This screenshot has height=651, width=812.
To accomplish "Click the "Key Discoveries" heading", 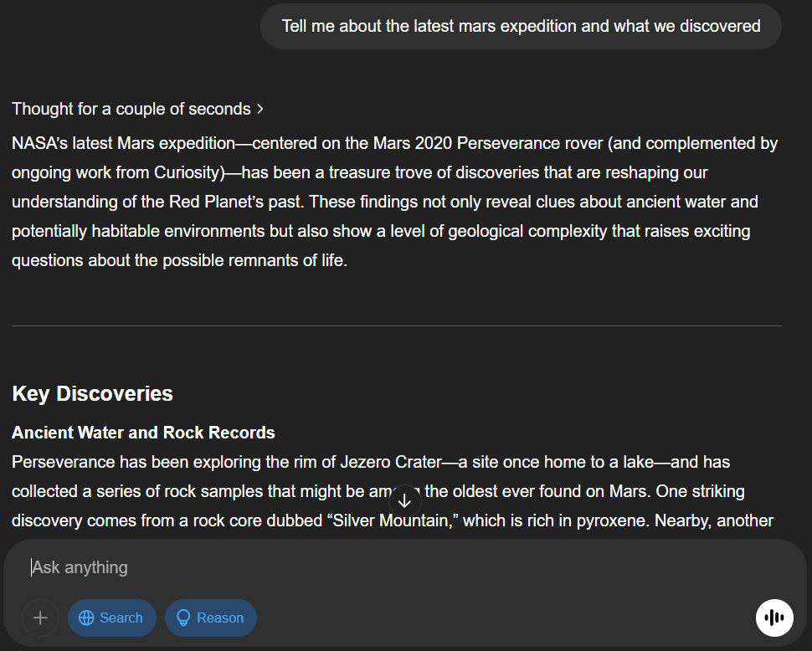I will tap(92, 394).
